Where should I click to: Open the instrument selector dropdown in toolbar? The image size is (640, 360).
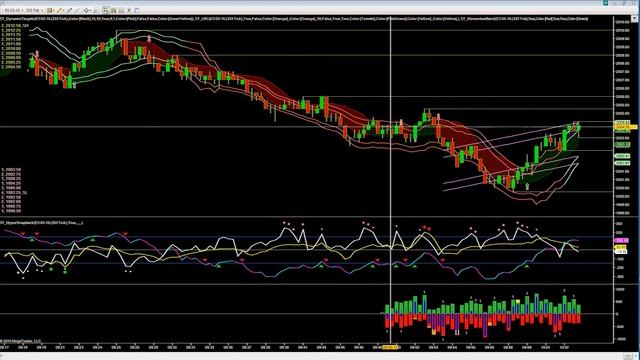[x=14, y=10]
